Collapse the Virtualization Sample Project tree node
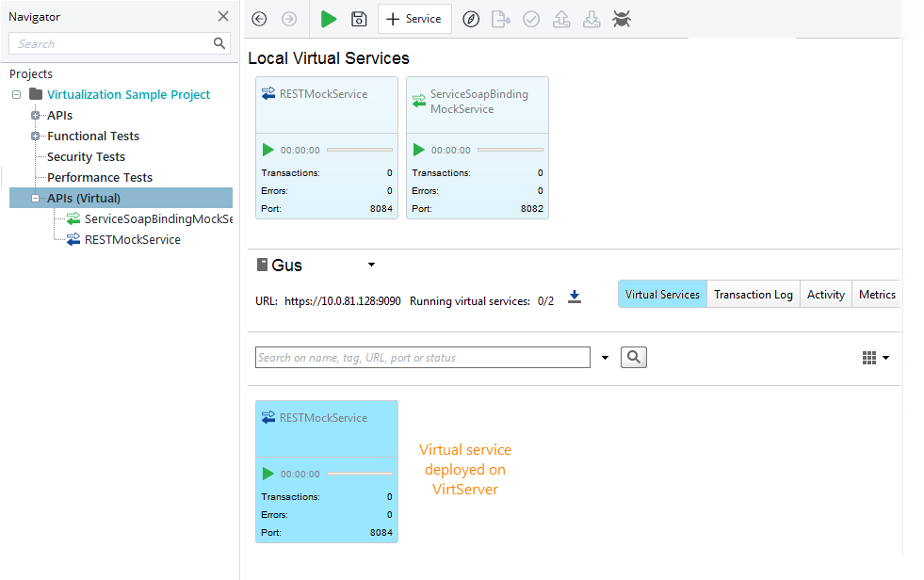The image size is (924, 580). pos(14,94)
